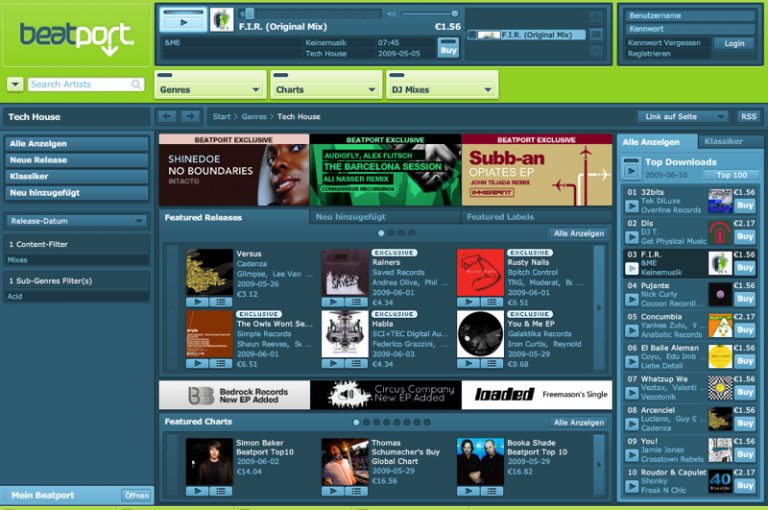Select Neu hinzugefügt in the sidebar
The width and height of the screenshot is (768, 510).
click(x=76, y=193)
